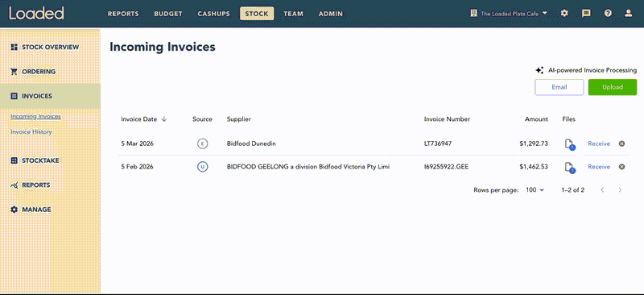Open the settings gear icon
The height and width of the screenshot is (295, 644).
565,13
